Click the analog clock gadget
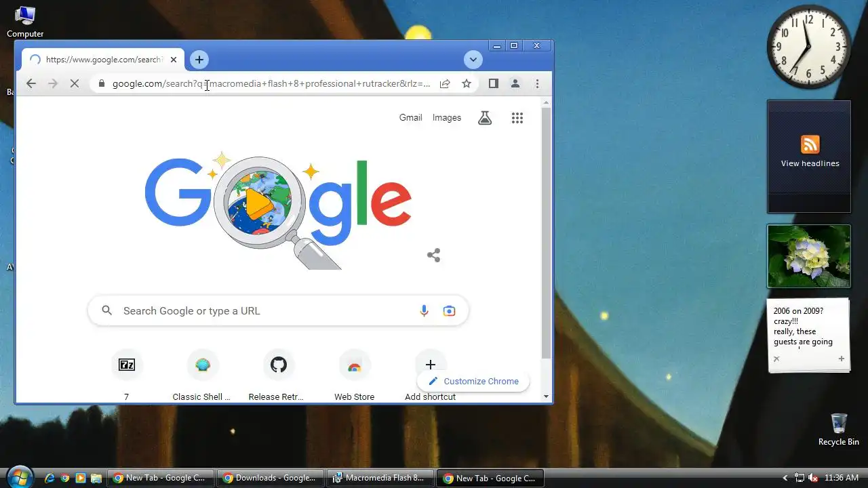The width and height of the screenshot is (868, 488). 809,47
